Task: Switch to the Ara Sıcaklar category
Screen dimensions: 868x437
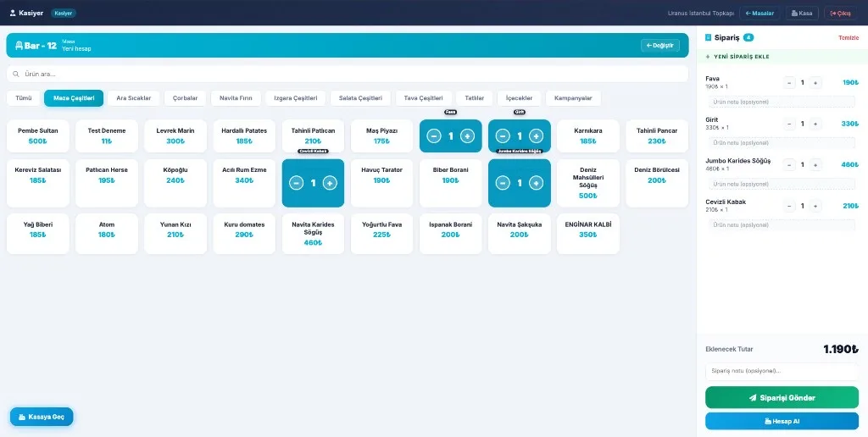Action: (133, 98)
